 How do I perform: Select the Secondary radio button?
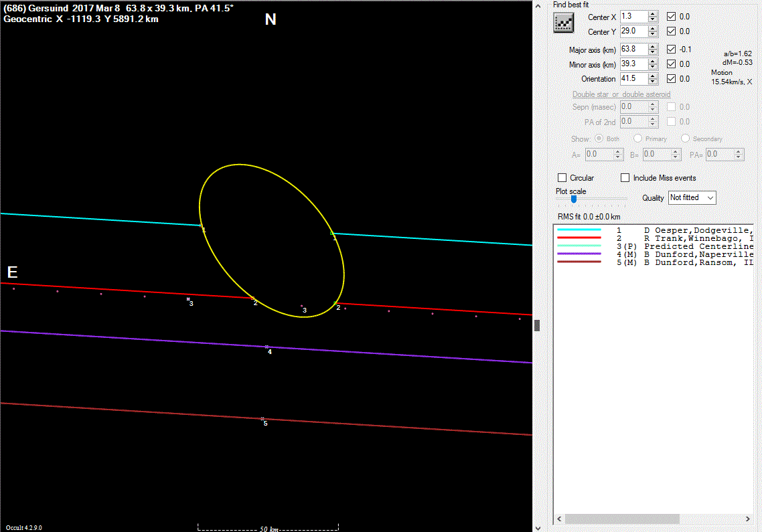(x=685, y=139)
